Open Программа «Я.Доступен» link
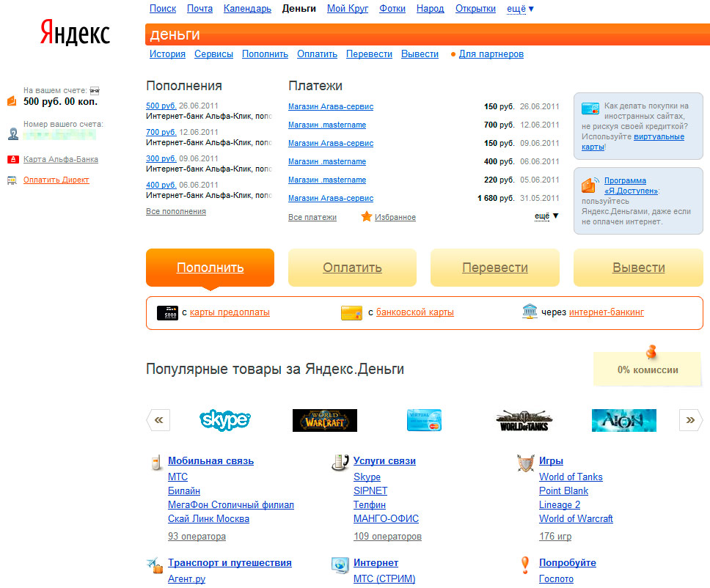710x588 pixels. (632, 185)
